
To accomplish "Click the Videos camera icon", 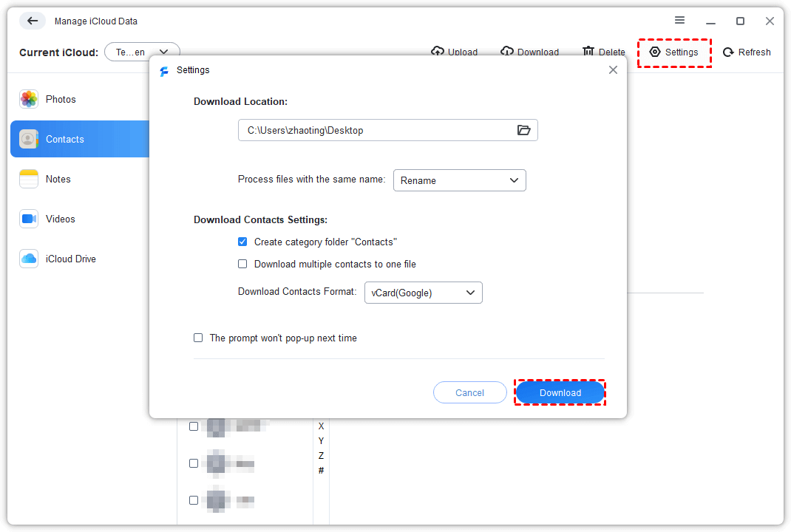I will (29, 219).
